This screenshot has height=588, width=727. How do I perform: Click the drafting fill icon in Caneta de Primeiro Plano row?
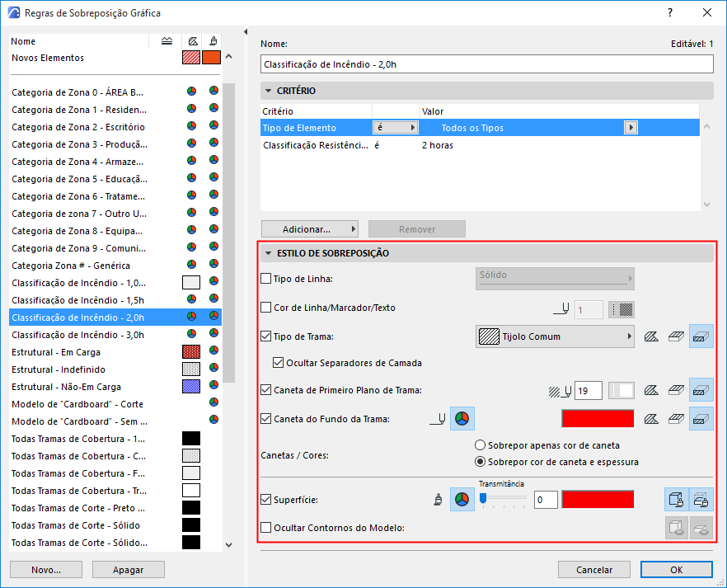click(x=651, y=390)
